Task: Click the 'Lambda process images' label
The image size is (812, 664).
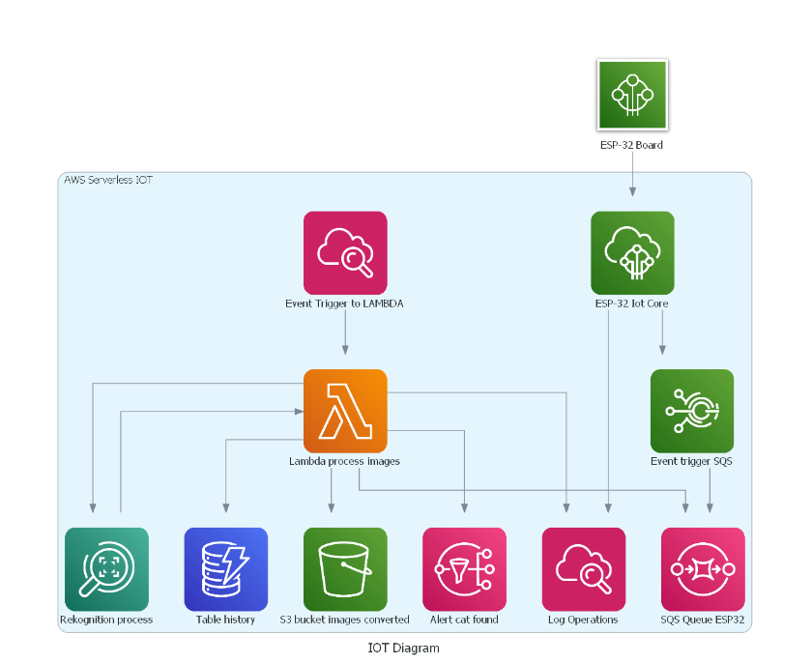Action: pos(344,462)
